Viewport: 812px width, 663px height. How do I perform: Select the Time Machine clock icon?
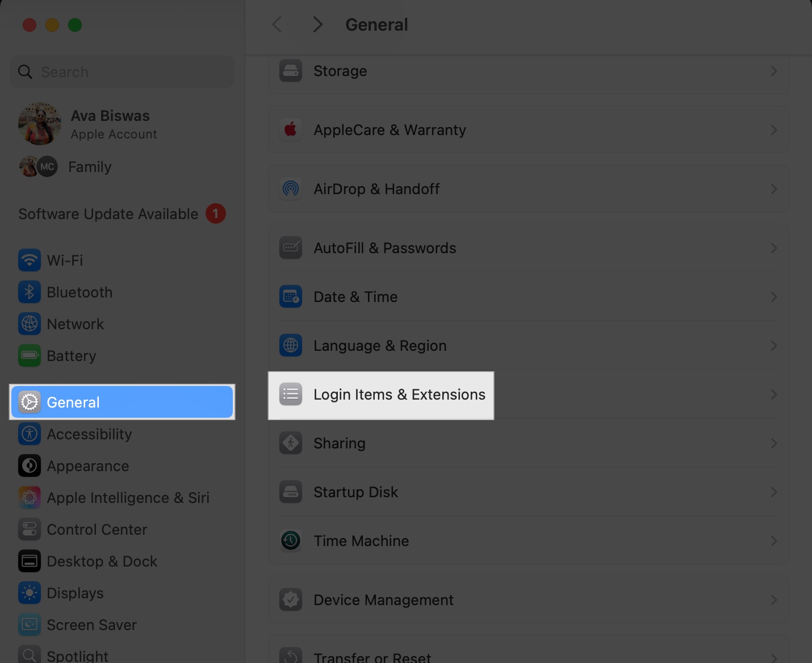point(290,540)
